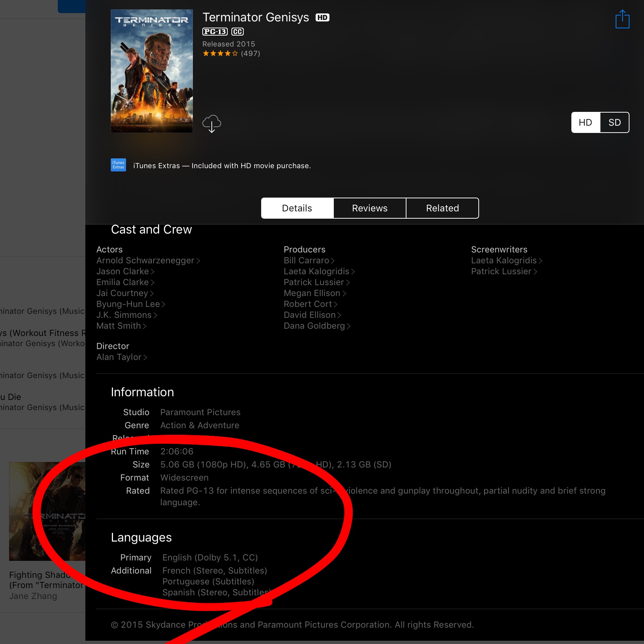Viewport: 644px width, 644px height.
Task: Click the Fighting Shadows album artwork
Action: [x=46, y=511]
